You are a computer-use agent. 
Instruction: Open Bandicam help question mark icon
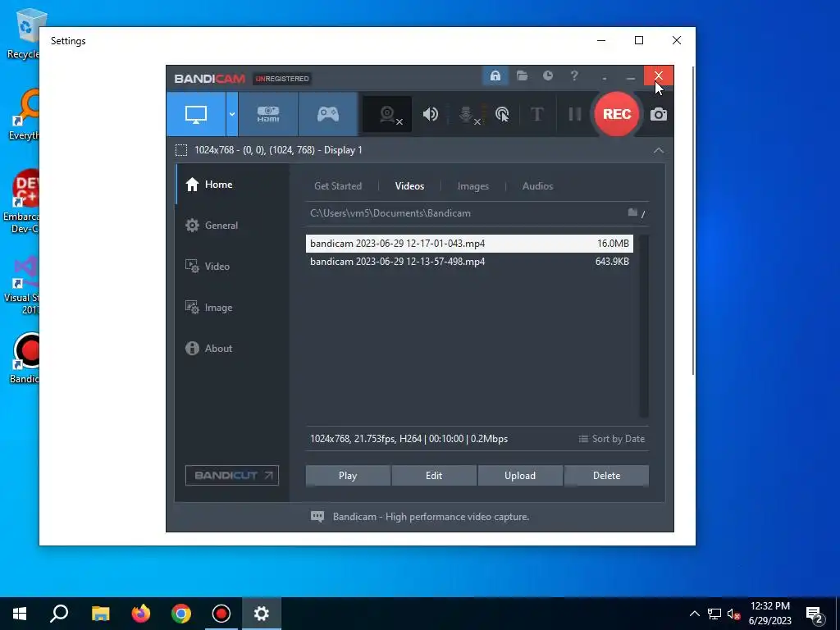574,75
